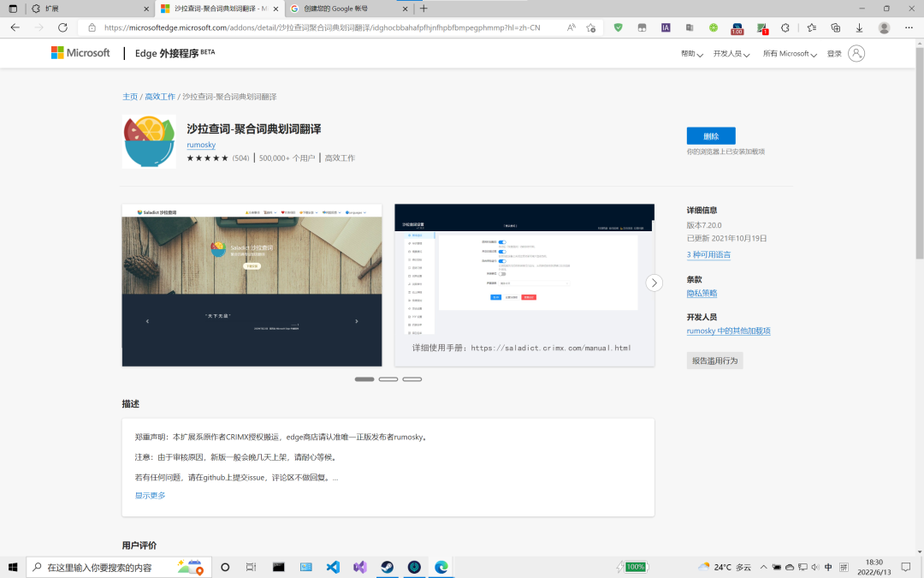Expand the 开发人员 dropdown
Viewport: 924px width, 578px height.
731,54
